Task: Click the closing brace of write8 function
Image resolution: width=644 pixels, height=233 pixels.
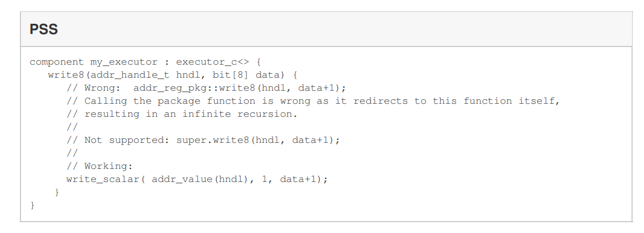Action: 57,192
